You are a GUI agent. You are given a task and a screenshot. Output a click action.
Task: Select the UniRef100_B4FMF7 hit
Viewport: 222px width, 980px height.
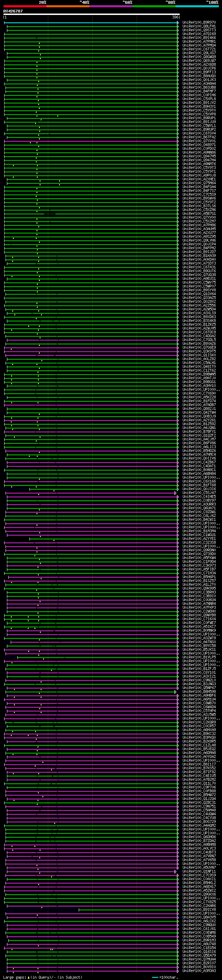[x=199, y=91]
